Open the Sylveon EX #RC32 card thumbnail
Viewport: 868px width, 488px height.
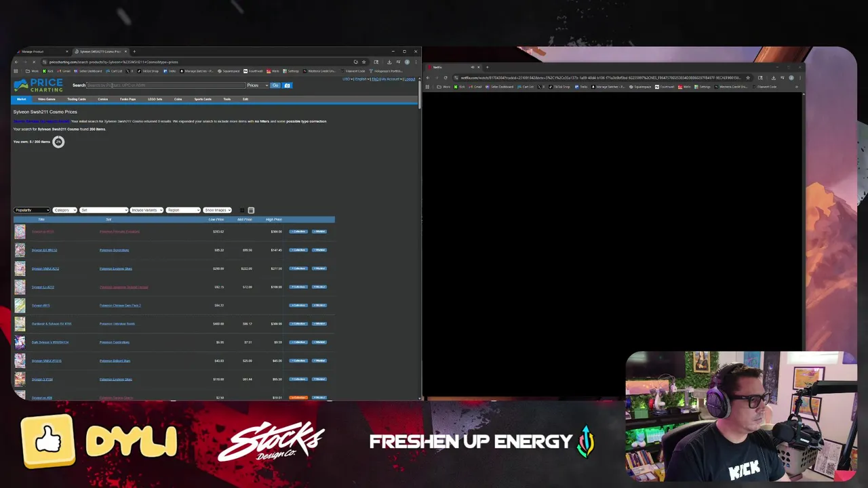coord(20,250)
